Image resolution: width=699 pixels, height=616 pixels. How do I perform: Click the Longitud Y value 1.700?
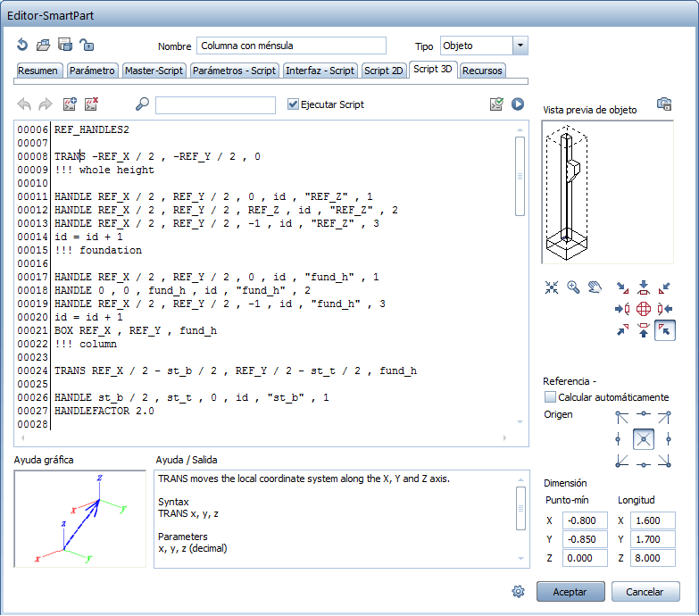click(x=653, y=539)
